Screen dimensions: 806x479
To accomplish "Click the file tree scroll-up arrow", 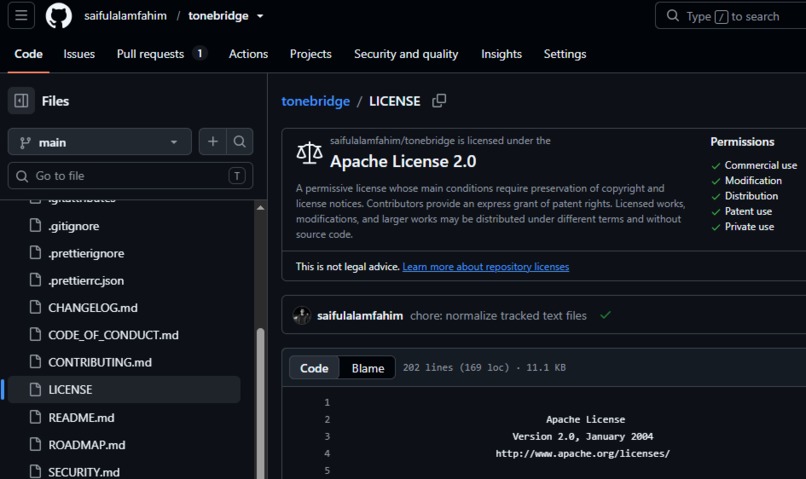I will pyautogui.click(x=261, y=208).
